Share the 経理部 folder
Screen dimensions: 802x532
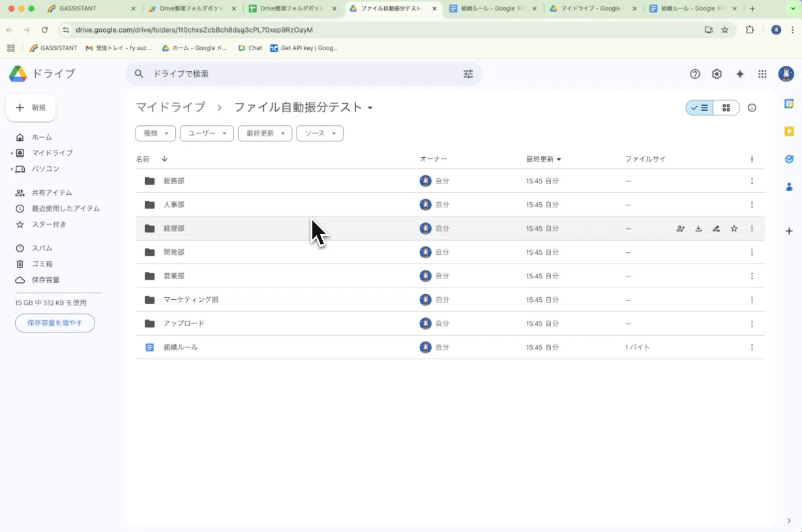(681, 229)
